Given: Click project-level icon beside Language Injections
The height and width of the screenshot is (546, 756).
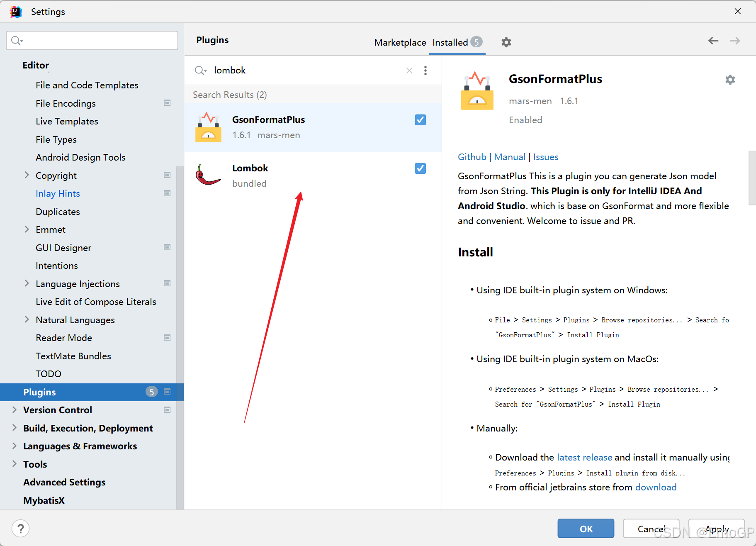Looking at the screenshot, I should click(x=167, y=283).
